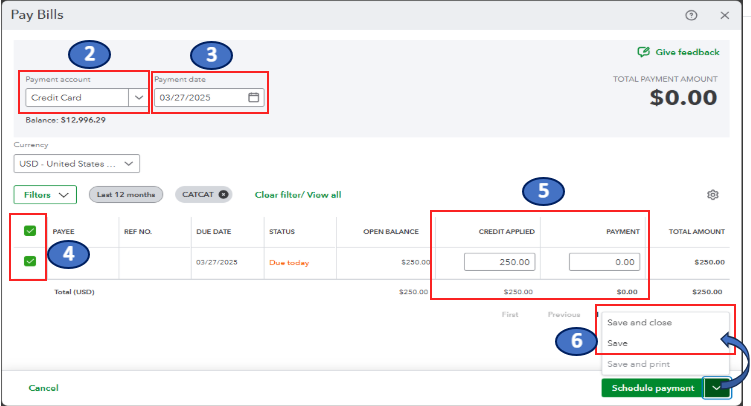Click the PAYMENT column header
The width and height of the screenshot is (751, 406).
point(623,231)
